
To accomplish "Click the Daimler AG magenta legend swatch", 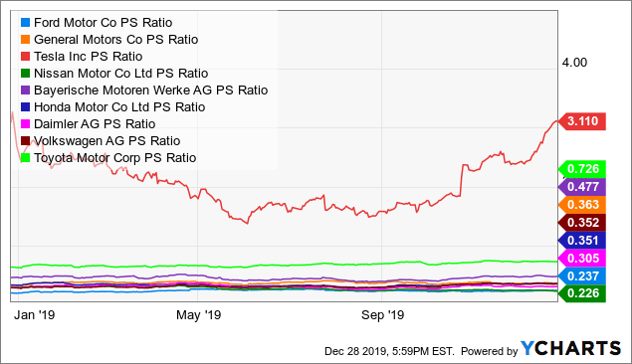I will point(26,124).
